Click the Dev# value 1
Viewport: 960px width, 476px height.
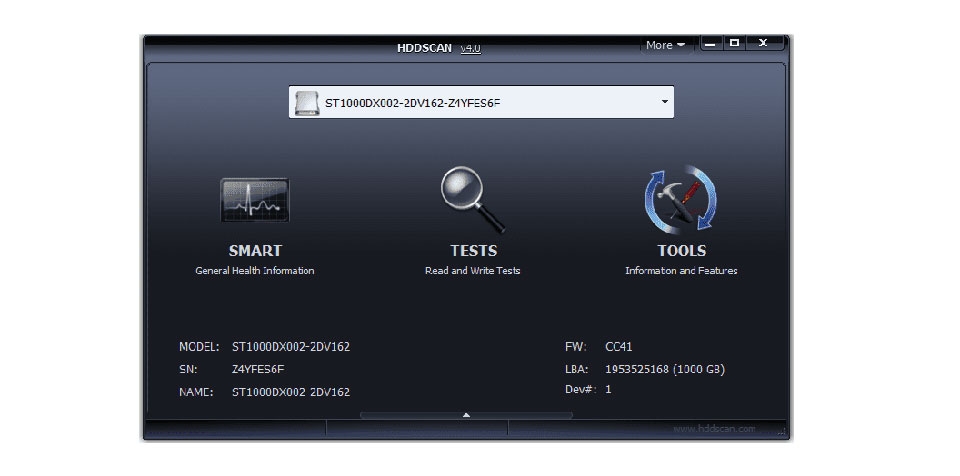coord(608,389)
